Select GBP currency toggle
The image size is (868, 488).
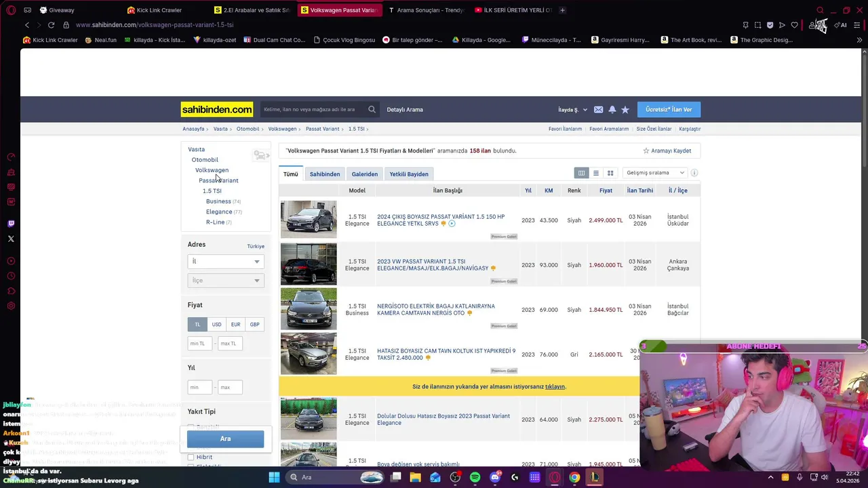254,325
